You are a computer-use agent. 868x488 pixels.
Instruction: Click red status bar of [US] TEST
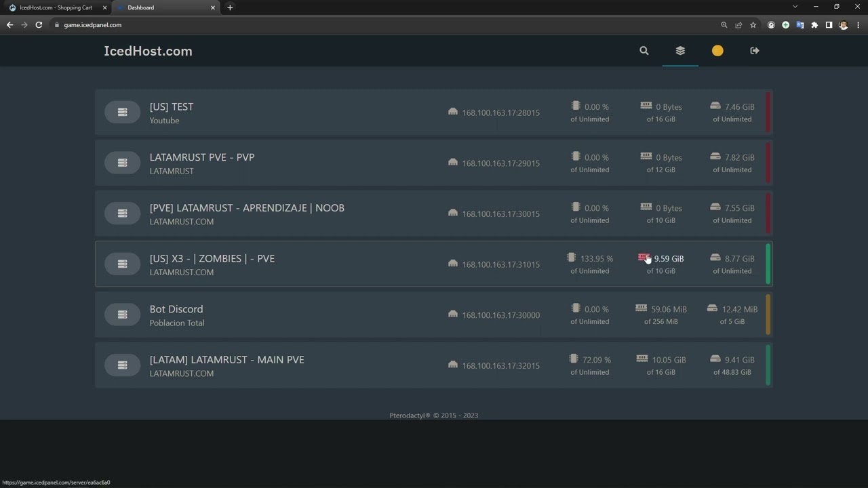[x=768, y=113]
